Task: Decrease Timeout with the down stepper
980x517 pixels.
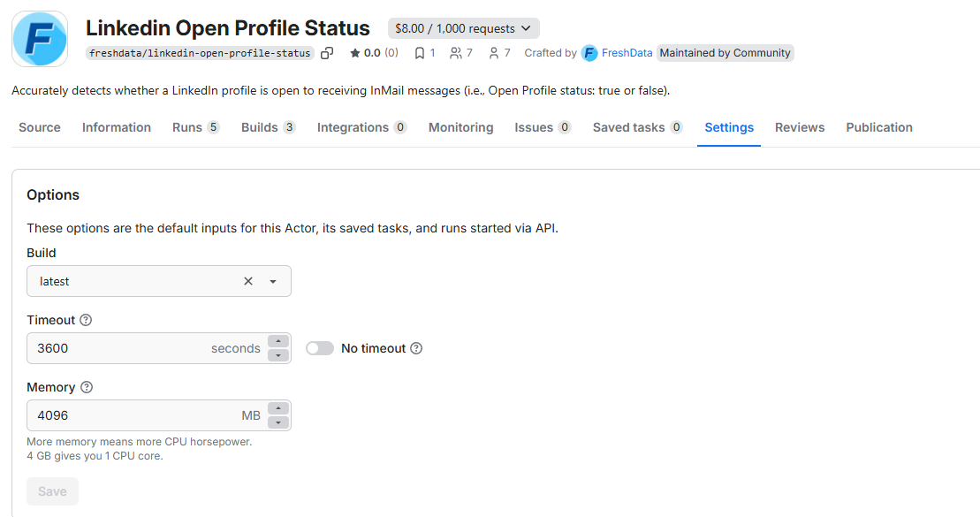Action: pos(278,355)
